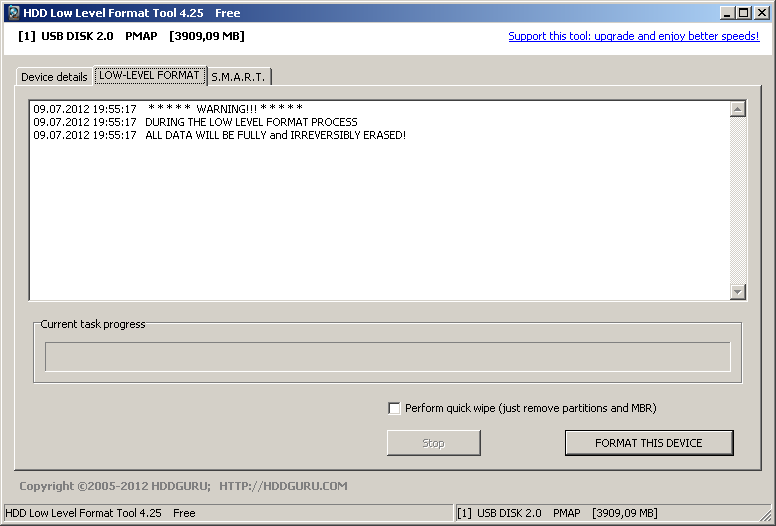
Task: Close the HDD Low Level Format Tool window
Action: (761, 13)
